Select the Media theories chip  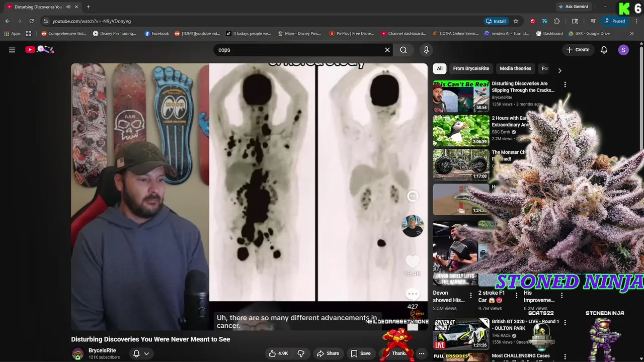click(515, 68)
